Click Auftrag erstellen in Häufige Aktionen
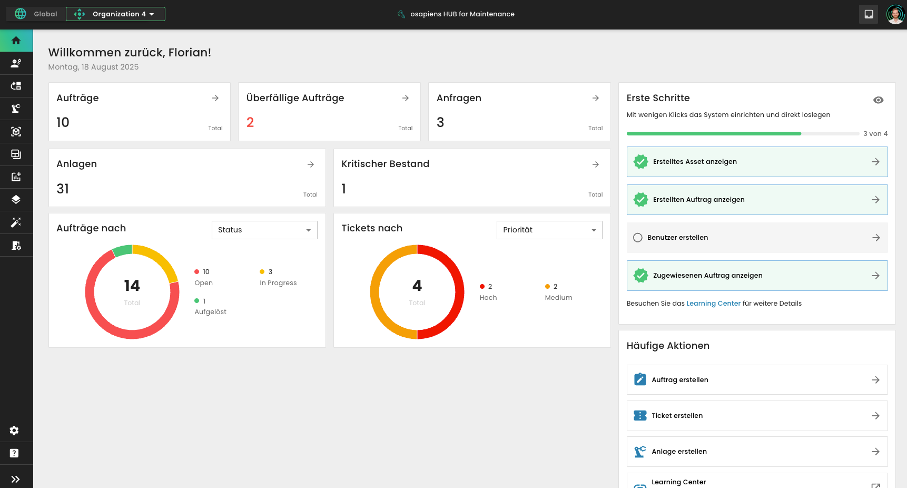 757,380
